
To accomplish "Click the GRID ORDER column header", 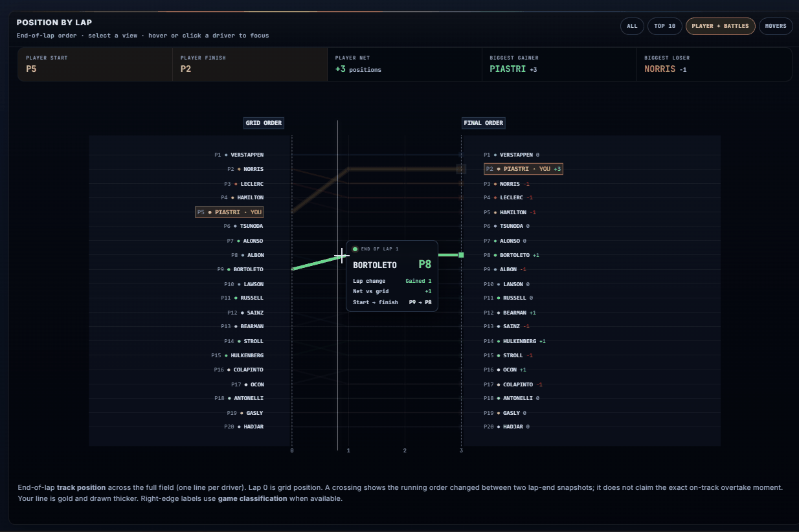I will [x=264, y=123].
